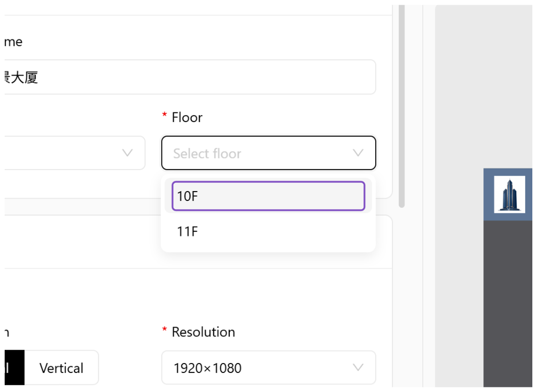Click the 1920×1080 resolution value text
Screen dimensions: 537x392
(207, 368)
